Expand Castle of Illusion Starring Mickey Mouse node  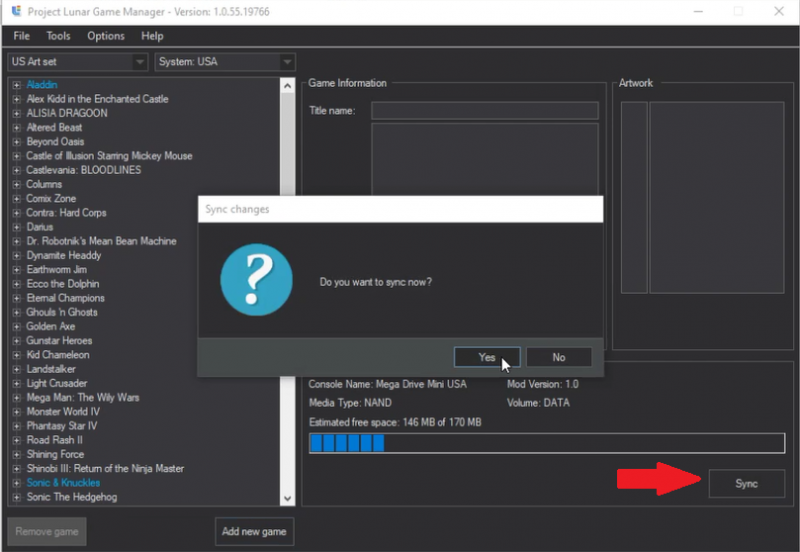pyautogui.click(x=16, y=156)
